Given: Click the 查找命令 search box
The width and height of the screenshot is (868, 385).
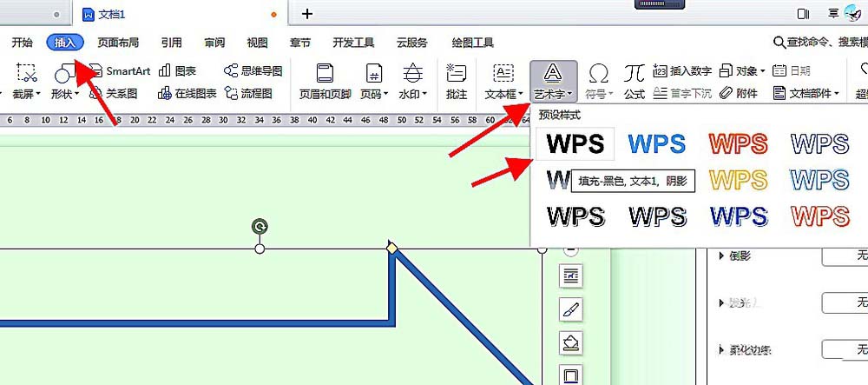Looking at the screenshot, I should [x=821, y=42].
